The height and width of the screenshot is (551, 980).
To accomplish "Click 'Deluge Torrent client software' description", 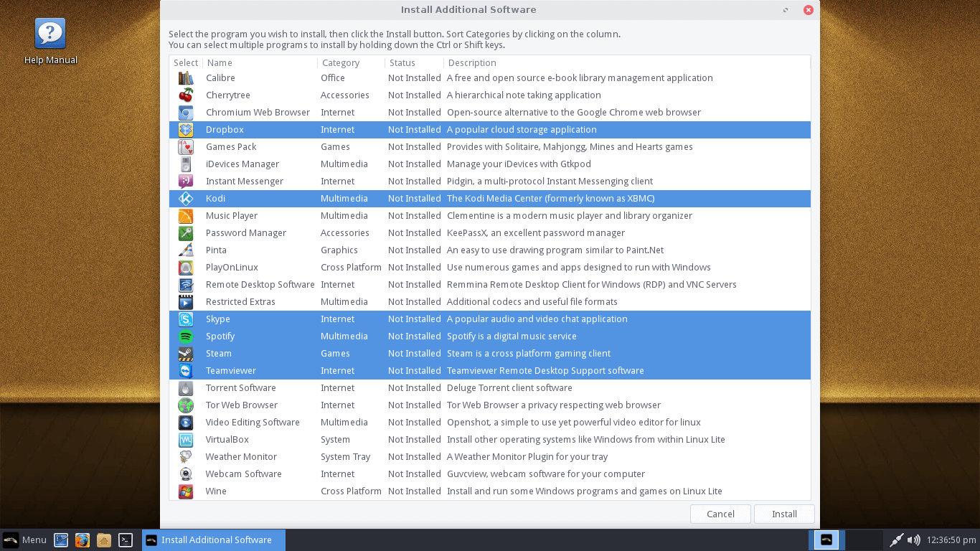I will pyautogui.click(x=509, y=388).
